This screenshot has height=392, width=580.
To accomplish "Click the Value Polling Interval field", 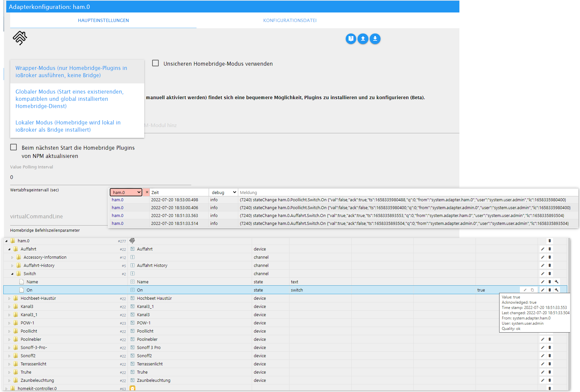I will [x=101, y=177].
